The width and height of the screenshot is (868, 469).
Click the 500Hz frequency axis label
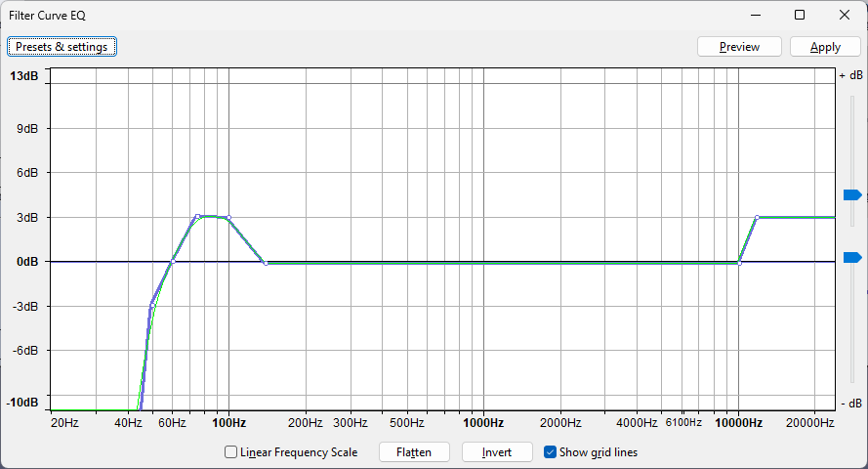click(407, 423)
